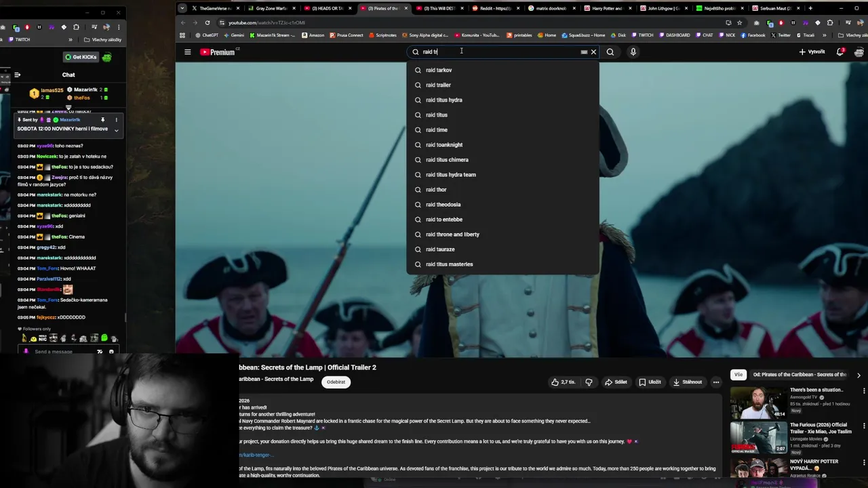Open the extensions puzzle icon in chat window
This screenshot has height=488, width=868.
tap(76, 27)
